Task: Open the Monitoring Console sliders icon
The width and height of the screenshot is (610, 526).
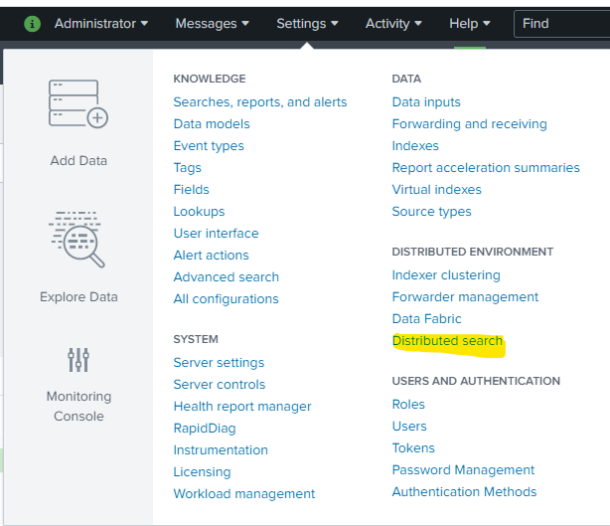Action: [x=78, y=359]
